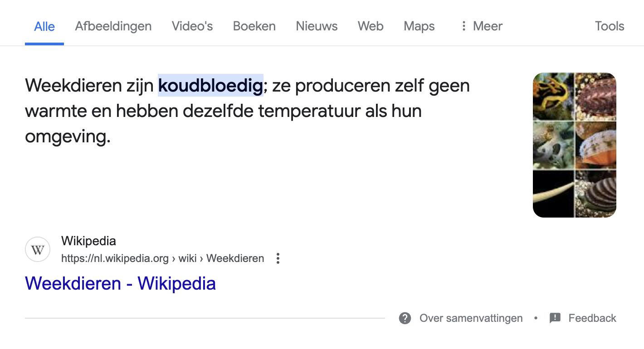
Task: Open the mollusk collage thumbnail image
Action: [x=575, y=145]
